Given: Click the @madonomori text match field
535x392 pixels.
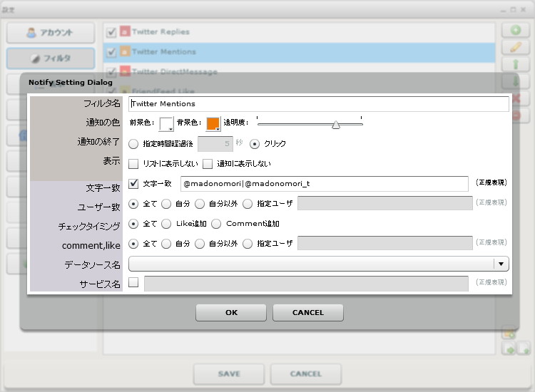Looking at the screenshot, I should [x=324, y=184].
